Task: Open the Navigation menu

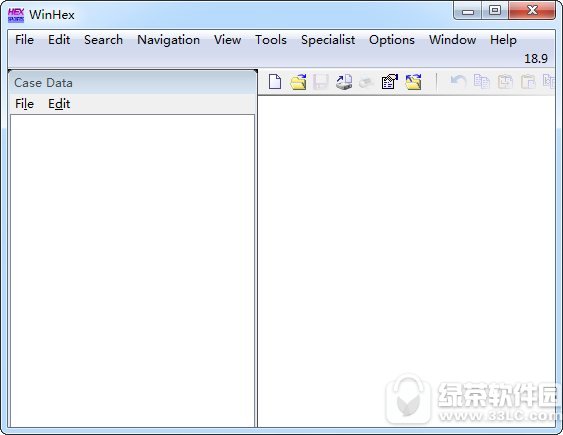Action: [x=168, y=40]
